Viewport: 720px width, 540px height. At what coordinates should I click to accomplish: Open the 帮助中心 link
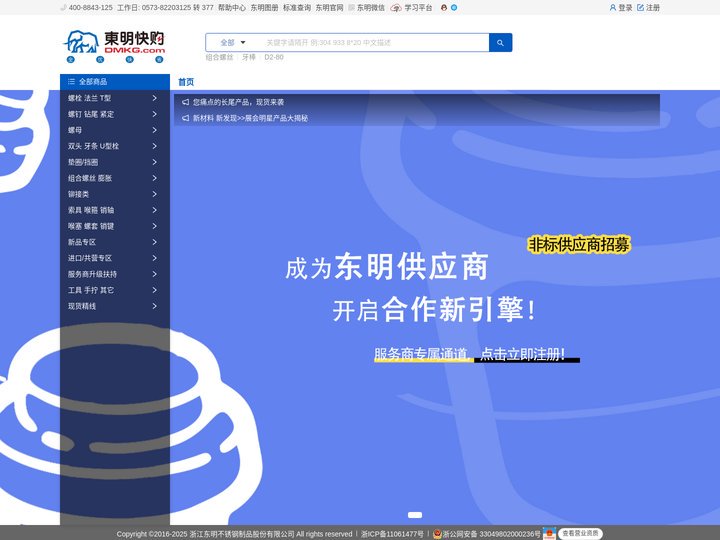232,8
